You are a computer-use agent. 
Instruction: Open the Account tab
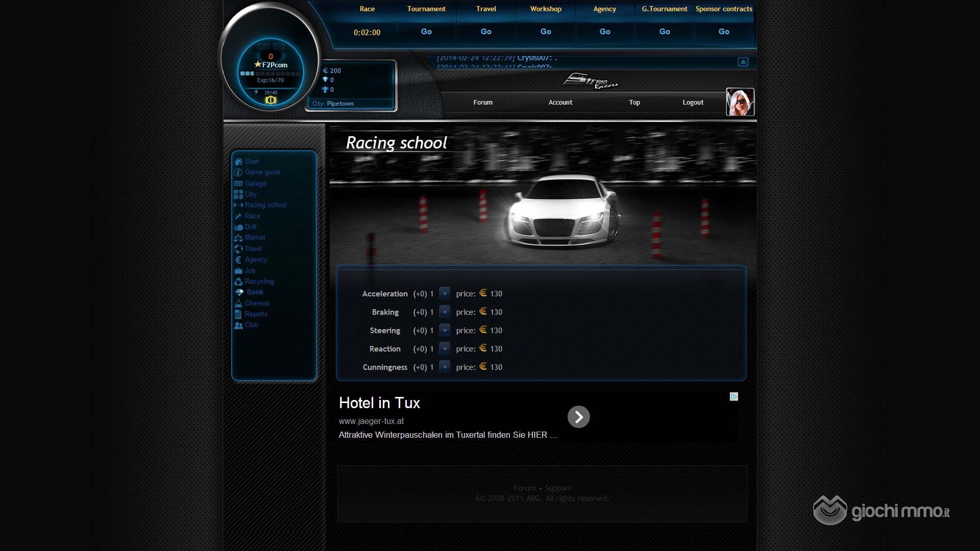coord(560,102)
